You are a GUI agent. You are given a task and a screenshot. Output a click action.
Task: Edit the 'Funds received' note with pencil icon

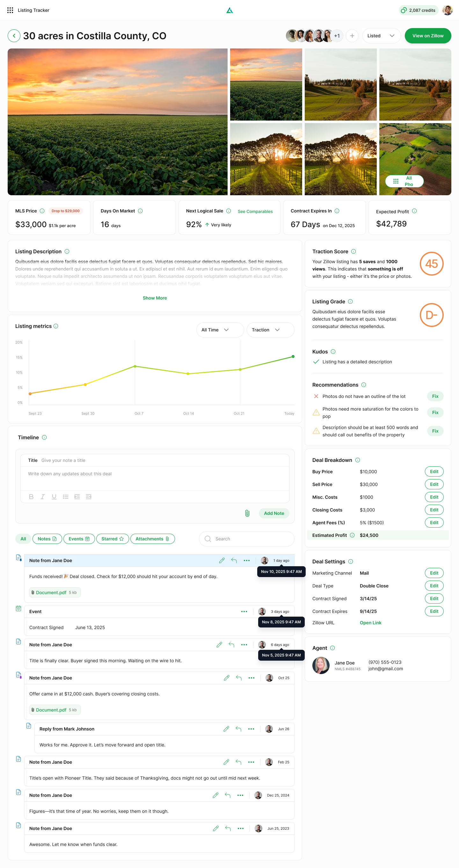pyautogui.click(x=222, y=560)
